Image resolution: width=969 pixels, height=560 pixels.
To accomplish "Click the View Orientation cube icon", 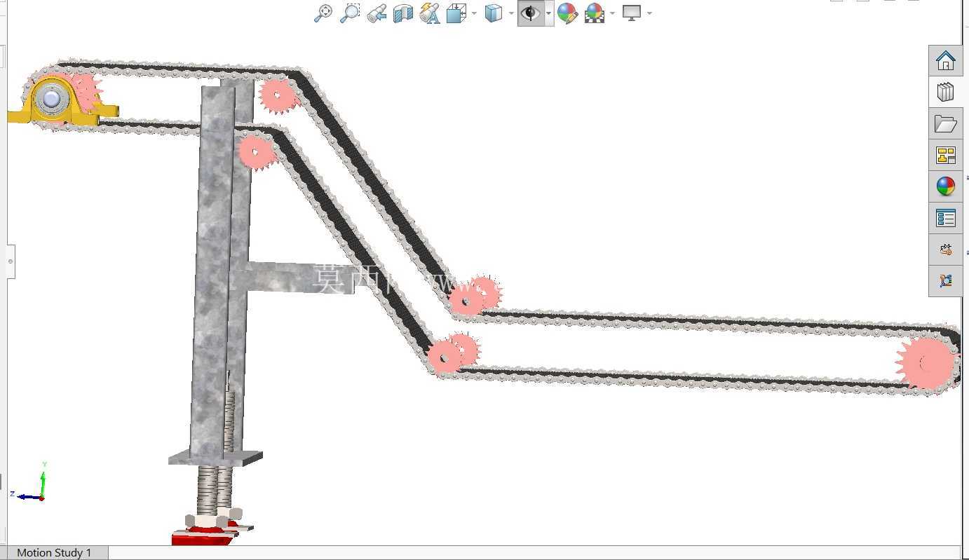I will tap(456, 13).
